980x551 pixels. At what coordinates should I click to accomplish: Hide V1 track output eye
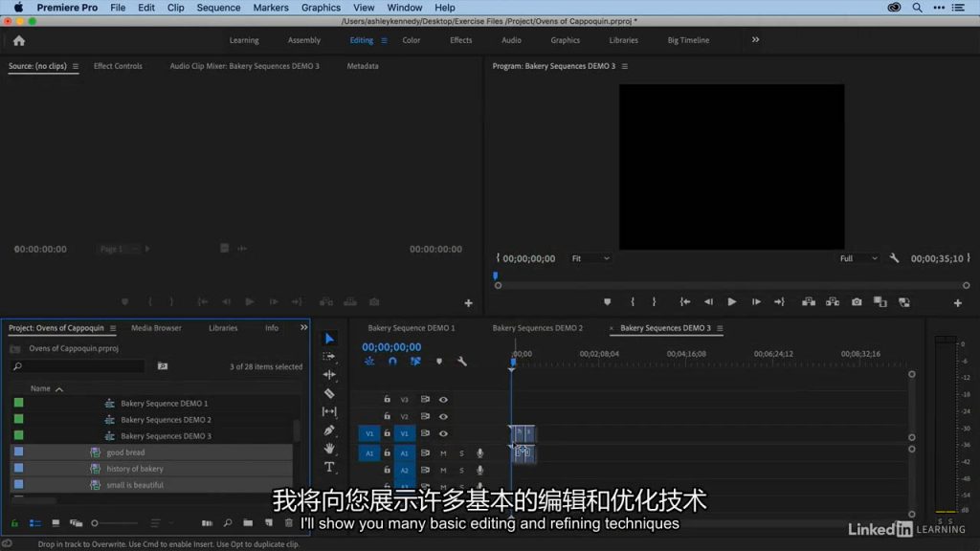[443, 433]
